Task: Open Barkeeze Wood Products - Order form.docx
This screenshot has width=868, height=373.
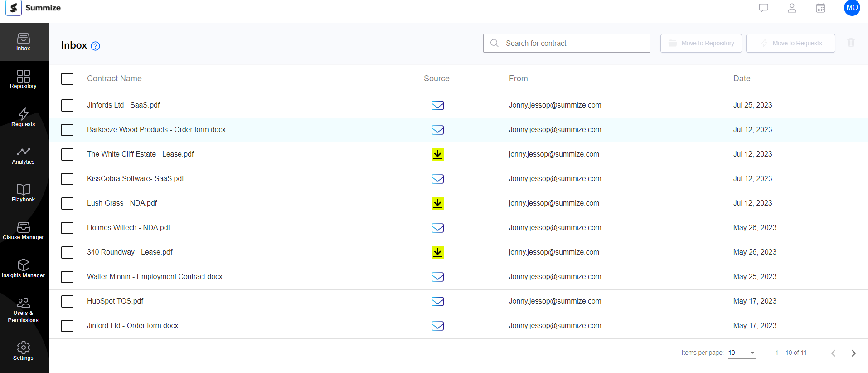Action: pyautogui.click(x=156, y=129)
